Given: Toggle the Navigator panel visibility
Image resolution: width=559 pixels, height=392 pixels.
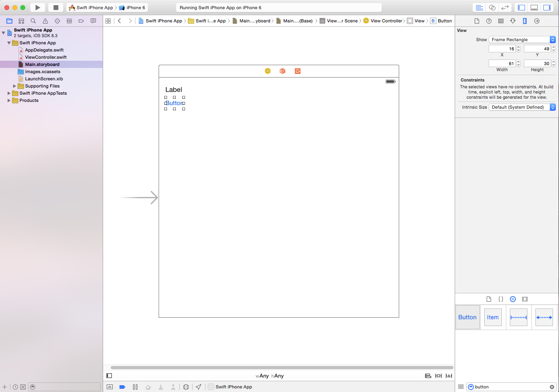Looking at the screenshot, I should [x=521, y=8].
